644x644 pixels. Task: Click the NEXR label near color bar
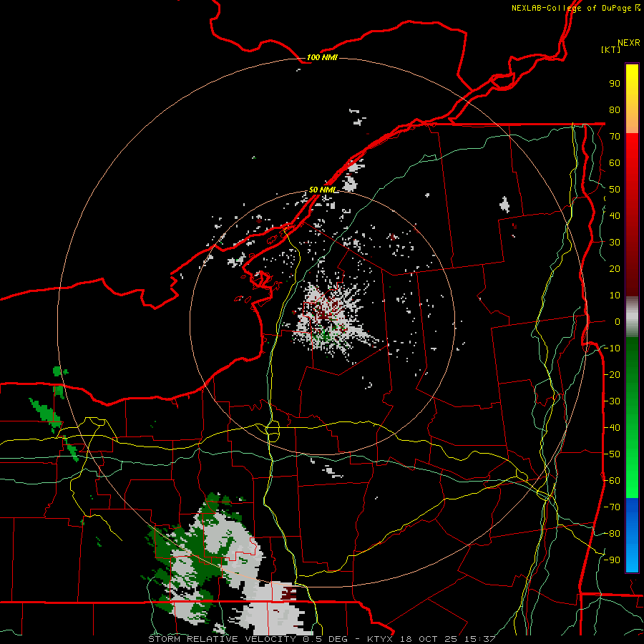click(x=629, y=43)
